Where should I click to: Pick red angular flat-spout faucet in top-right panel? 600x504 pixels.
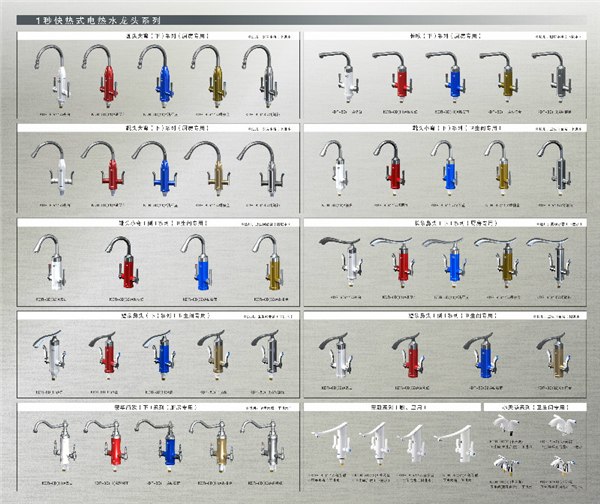393,77
